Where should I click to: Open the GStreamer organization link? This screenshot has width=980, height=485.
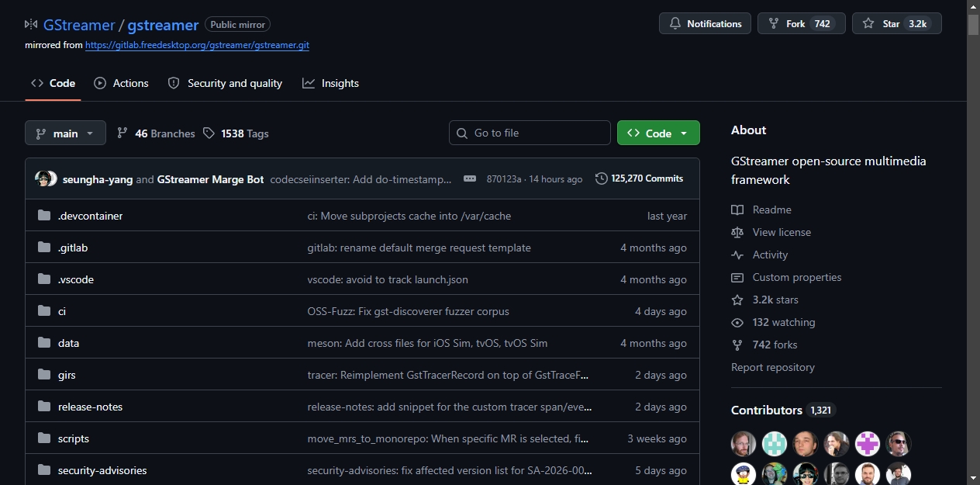coord(79,25)
